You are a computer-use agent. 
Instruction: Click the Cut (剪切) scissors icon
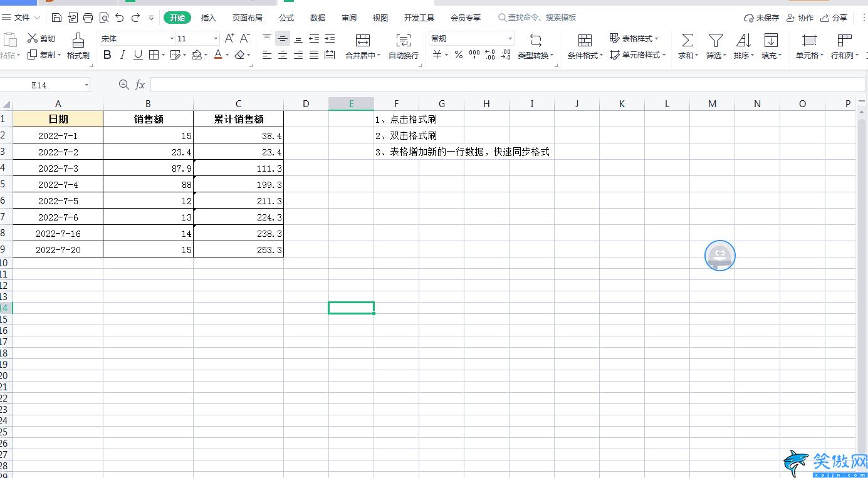(33, 39)
